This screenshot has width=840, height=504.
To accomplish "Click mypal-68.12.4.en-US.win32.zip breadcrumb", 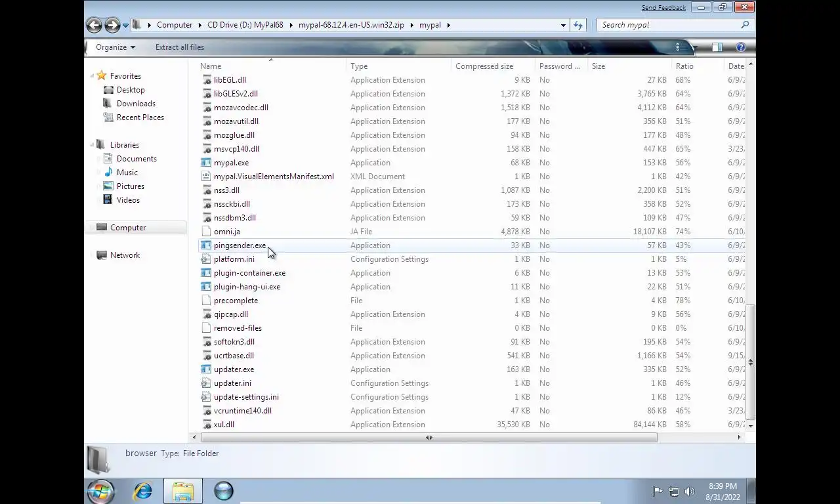I will [351, 25].
